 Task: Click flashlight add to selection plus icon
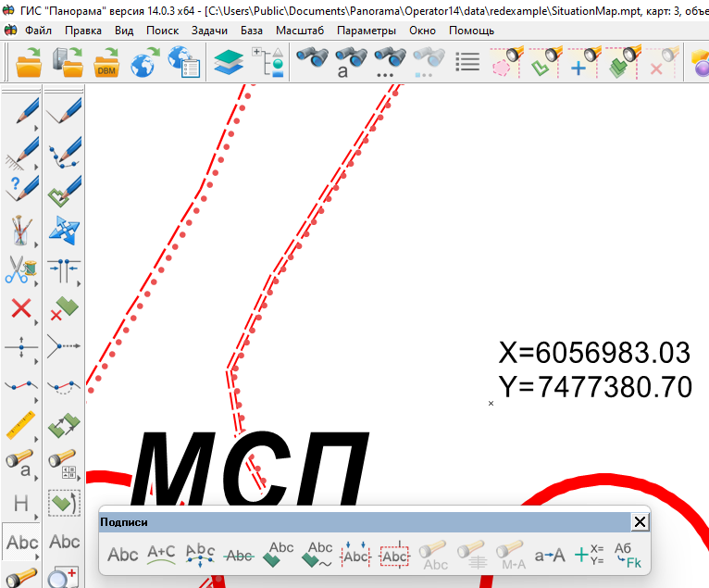coord(585,62)
